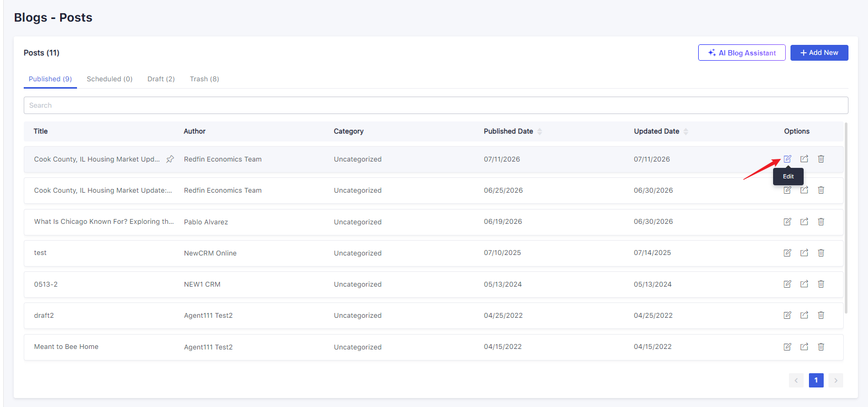868x407 pixels.
Task: Sort posts by Updated Date
Action: [686, 131]
